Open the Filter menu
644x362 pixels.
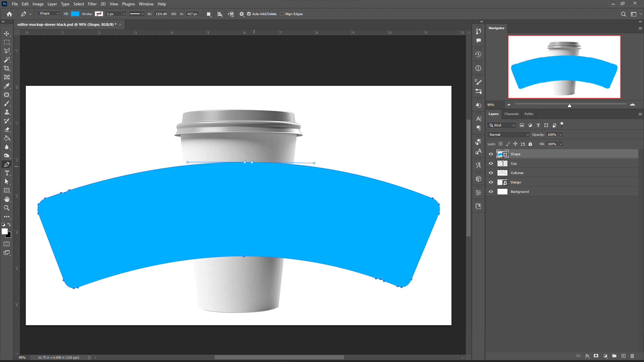pyautogui.click(x=92, y=4)
